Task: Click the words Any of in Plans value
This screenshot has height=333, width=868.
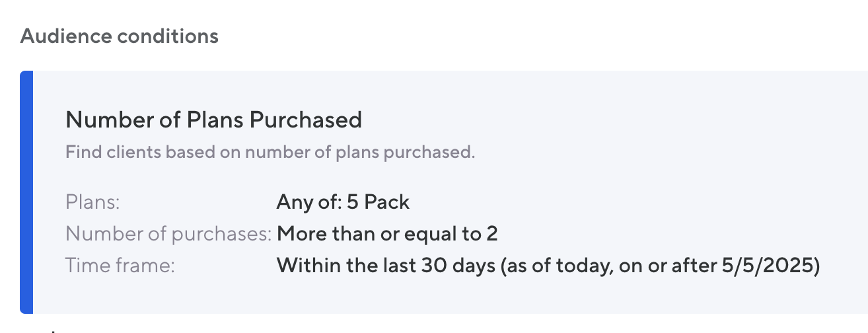Action: 299,202
